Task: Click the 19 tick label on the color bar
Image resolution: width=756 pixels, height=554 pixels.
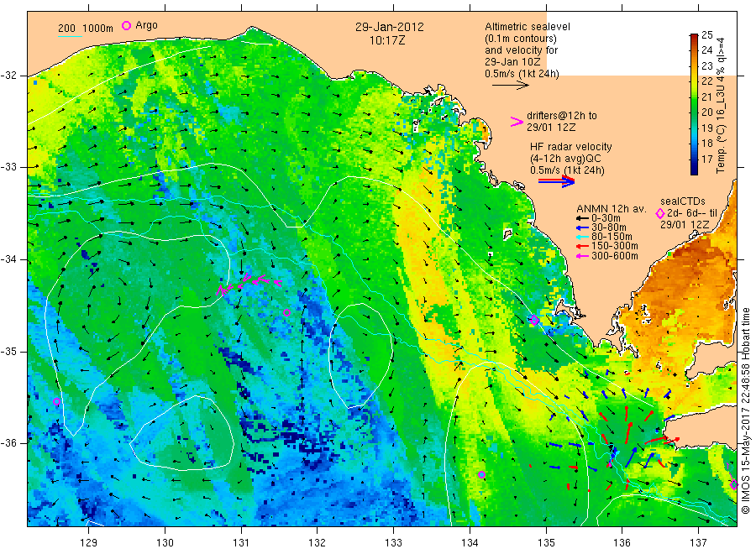Action: tap(706, 128)
